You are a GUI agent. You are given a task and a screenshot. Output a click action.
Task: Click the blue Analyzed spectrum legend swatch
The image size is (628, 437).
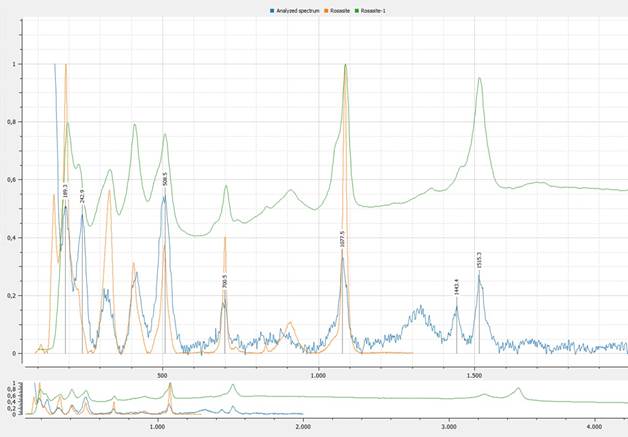click(x=272, y=11)
